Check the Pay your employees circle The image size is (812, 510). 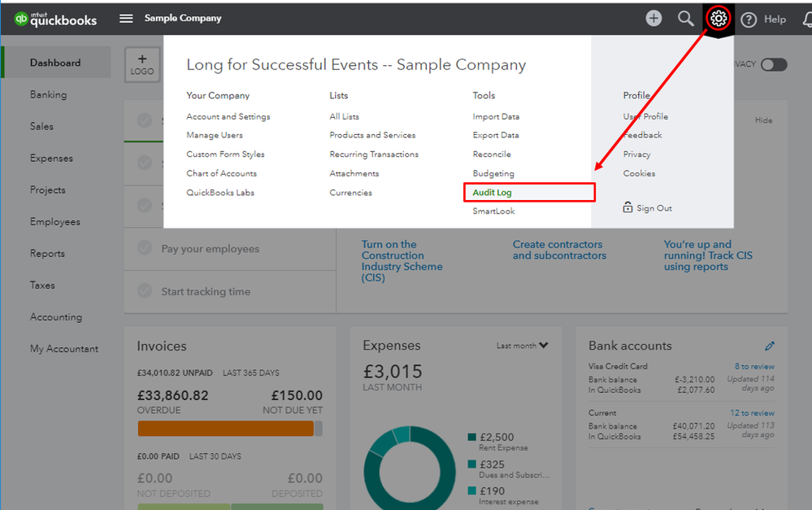point(145,249)
